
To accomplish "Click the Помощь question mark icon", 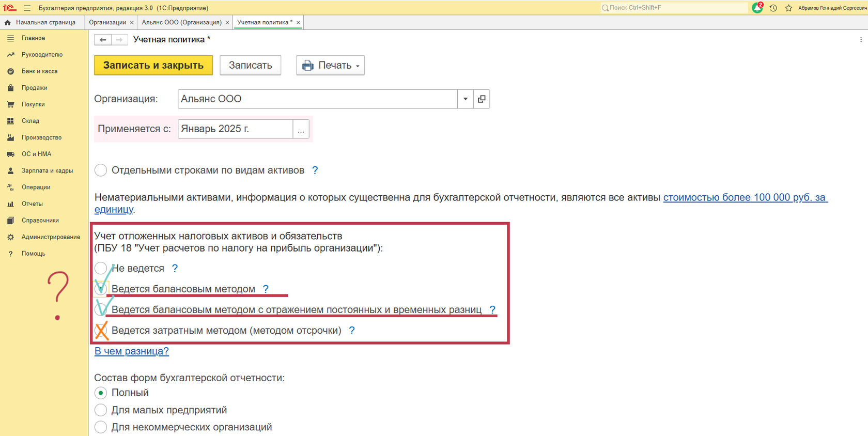I will click(x=10, y=254).
